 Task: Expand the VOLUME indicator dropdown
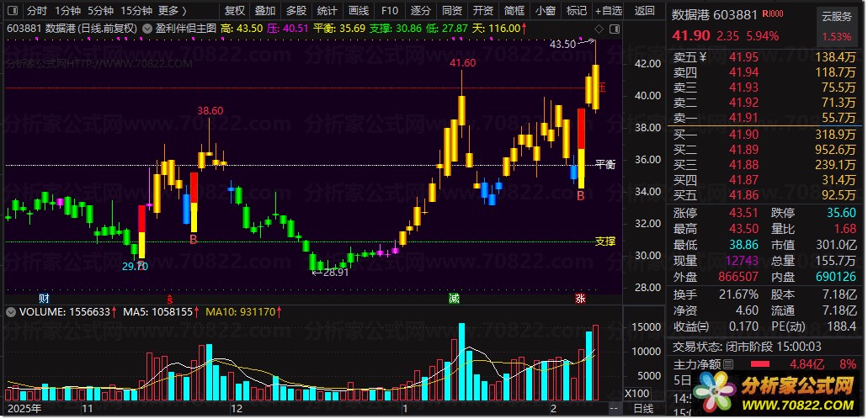click(10, 312)
